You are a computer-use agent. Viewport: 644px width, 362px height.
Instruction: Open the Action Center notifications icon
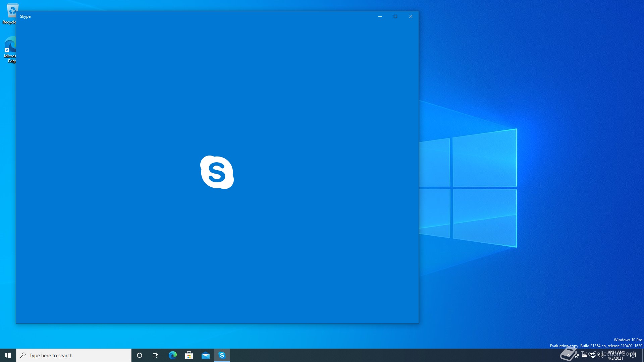[x=633, y=355]
